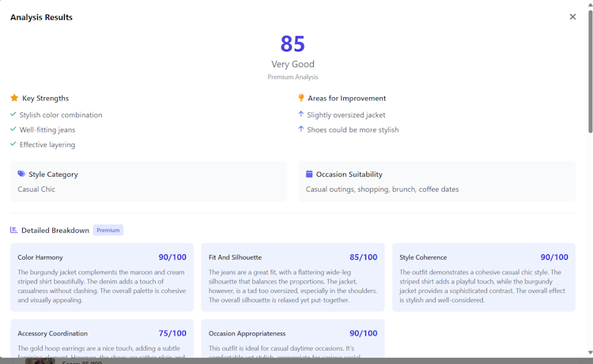Click the Slightly oversized jacket improvement text
The width and height of the screenshot is (593, 364).
[346, 114]
